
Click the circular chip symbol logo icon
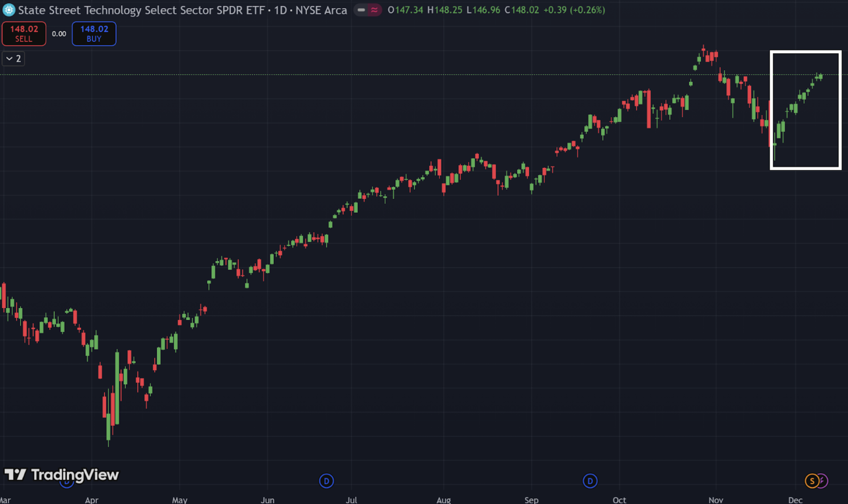[x=8, y=10]
